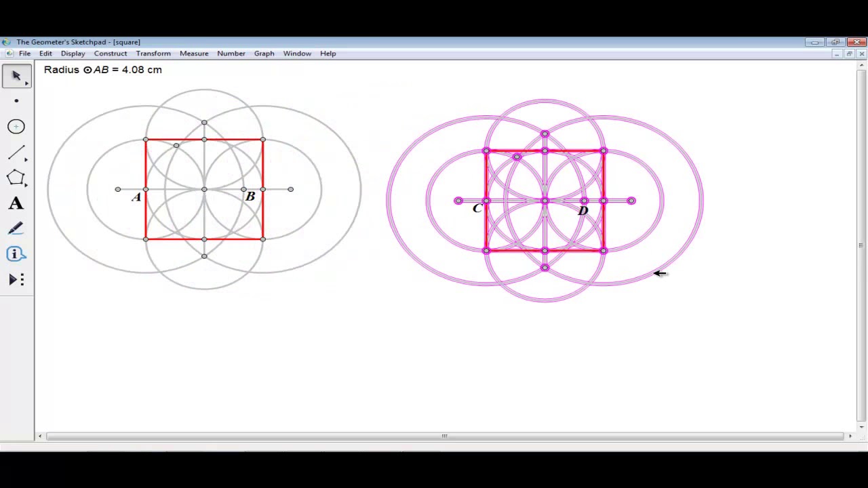The height and width of the screenshot is (488, 868).
Task: Restore the inner document window
Action: [849, 54]
